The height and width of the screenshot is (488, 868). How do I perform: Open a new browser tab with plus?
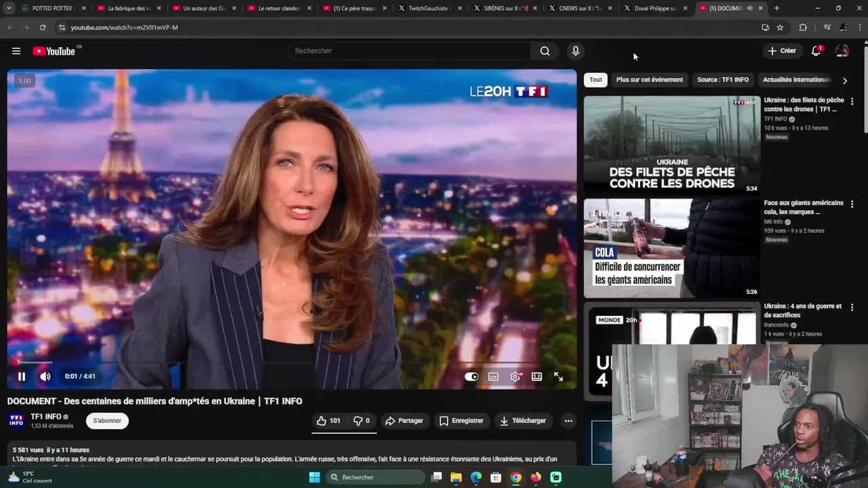pyautogui.click(x=776, y=8)
